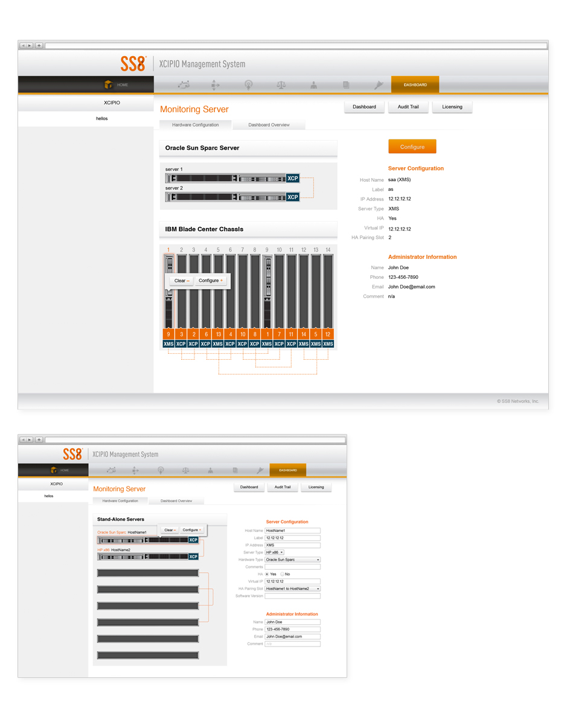Click the four-arrows icon in the Blade Center window
This screenshot has height=728, width=567.
(x=216, y=85)
